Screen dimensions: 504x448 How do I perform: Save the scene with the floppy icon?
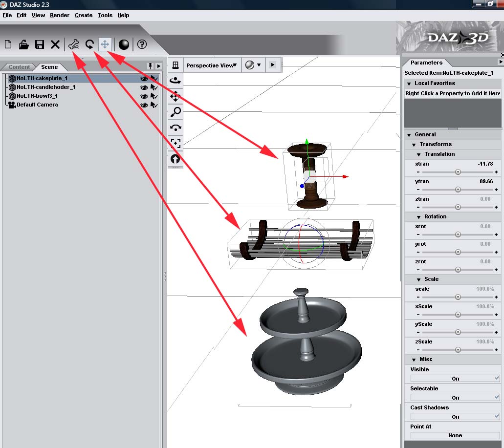(40, 44)
